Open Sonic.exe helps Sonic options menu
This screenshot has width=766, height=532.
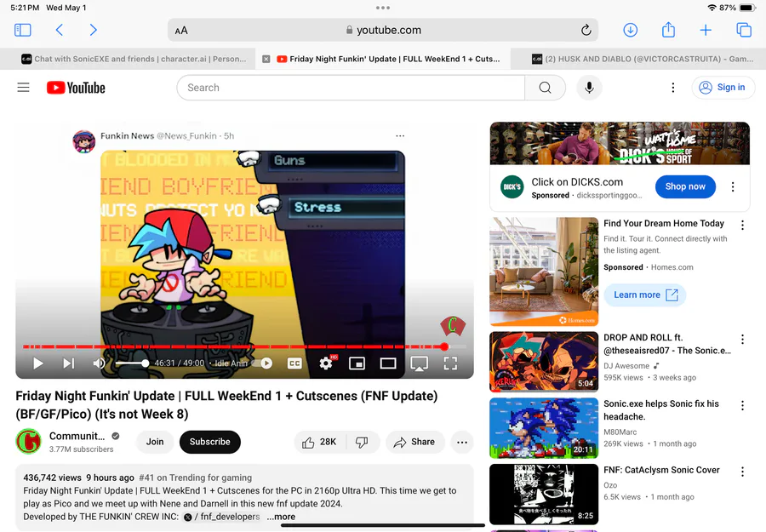point(742,405)
